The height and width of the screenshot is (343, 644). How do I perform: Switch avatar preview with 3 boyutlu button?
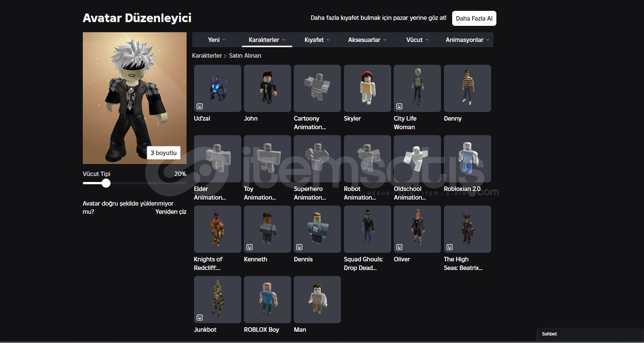(164, 153)
